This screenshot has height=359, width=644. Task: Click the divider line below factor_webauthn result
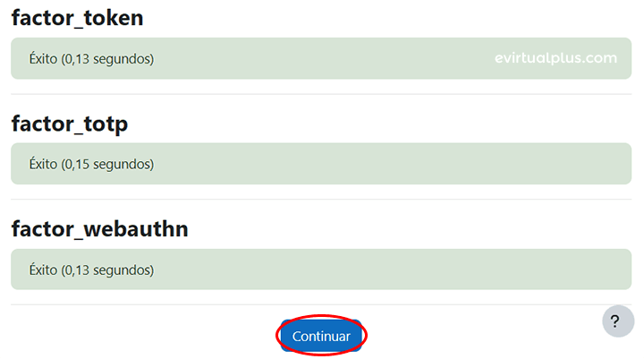click(x=321, y=304)
